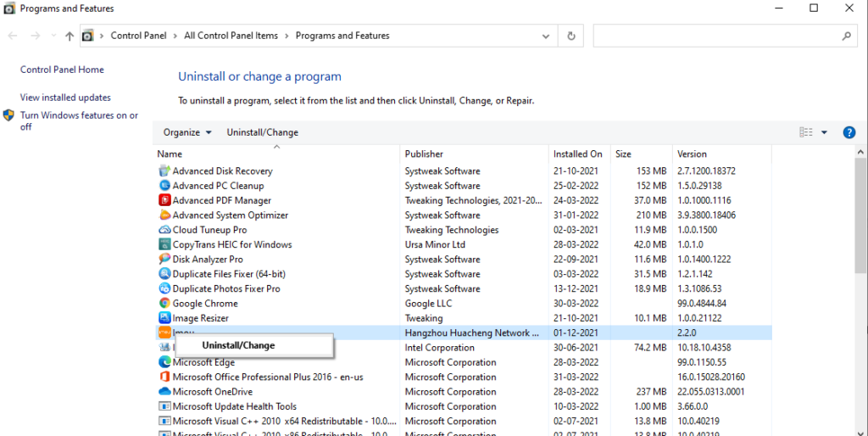Click the search magnifier icon
This screenshot has height=436, width=868.
[x=847, y=36]
